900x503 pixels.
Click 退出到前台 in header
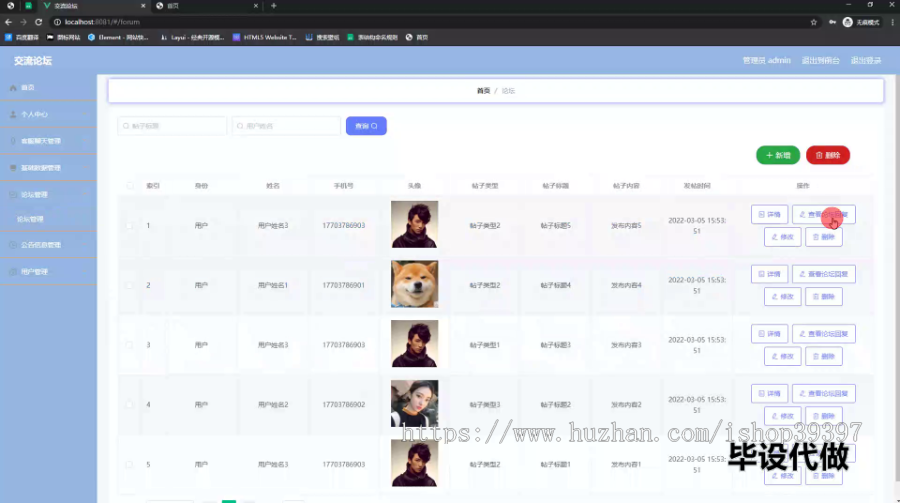[x=820, y=60]
